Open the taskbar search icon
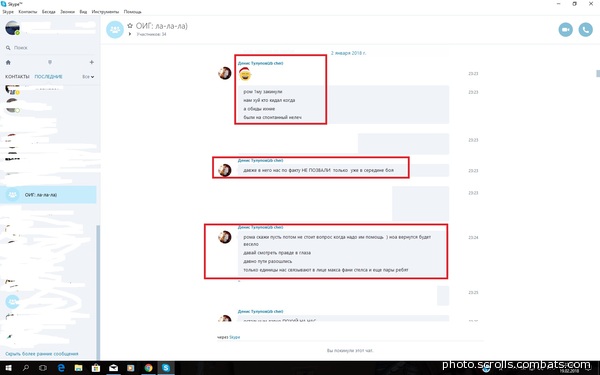 click(26, 368)
